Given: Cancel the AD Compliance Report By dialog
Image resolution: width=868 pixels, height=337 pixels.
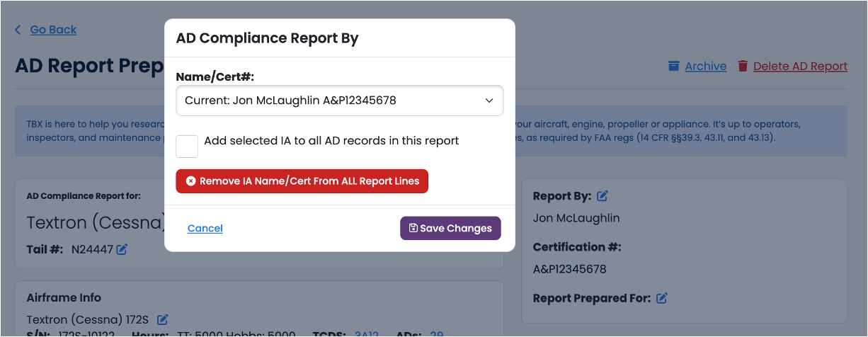Looking at the screenshot, I should (x=205, y=228).
